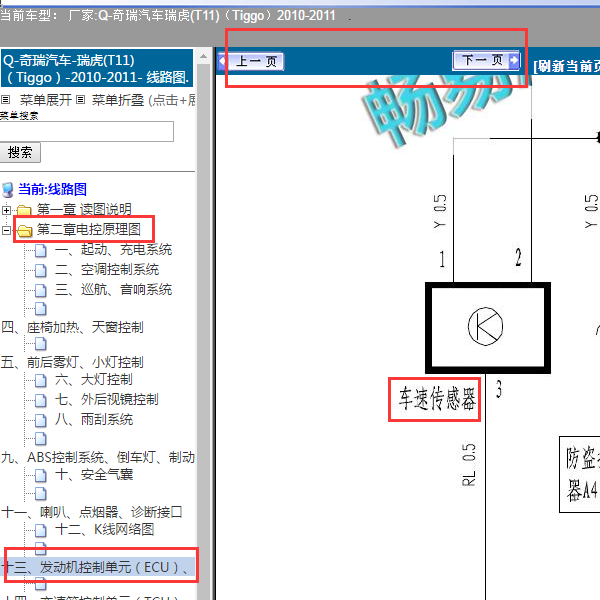Screen dimensions: 600x600
Task: Click page icon above 十一、喇叭、点烟器
Action: click(41, 494)
